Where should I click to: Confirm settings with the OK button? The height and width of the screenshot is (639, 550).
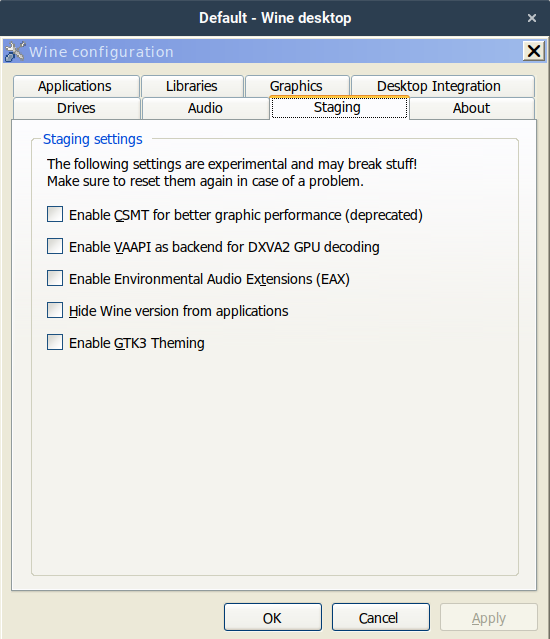[273, 617]
